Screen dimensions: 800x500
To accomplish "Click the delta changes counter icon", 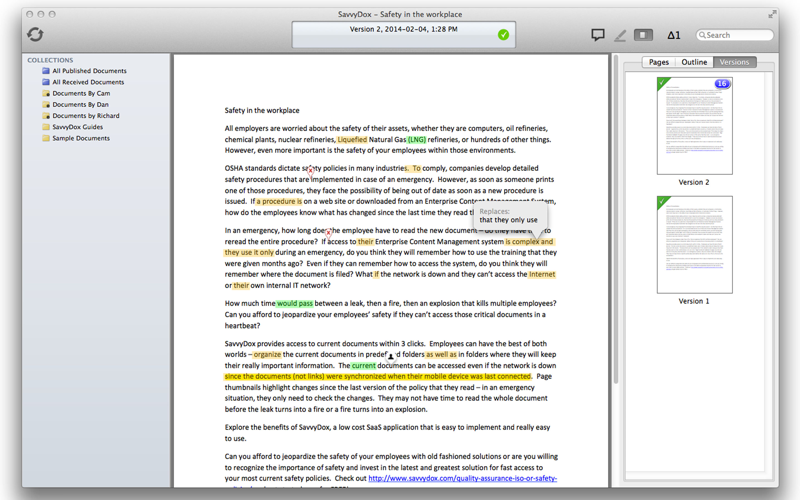I will coord(674,35).
